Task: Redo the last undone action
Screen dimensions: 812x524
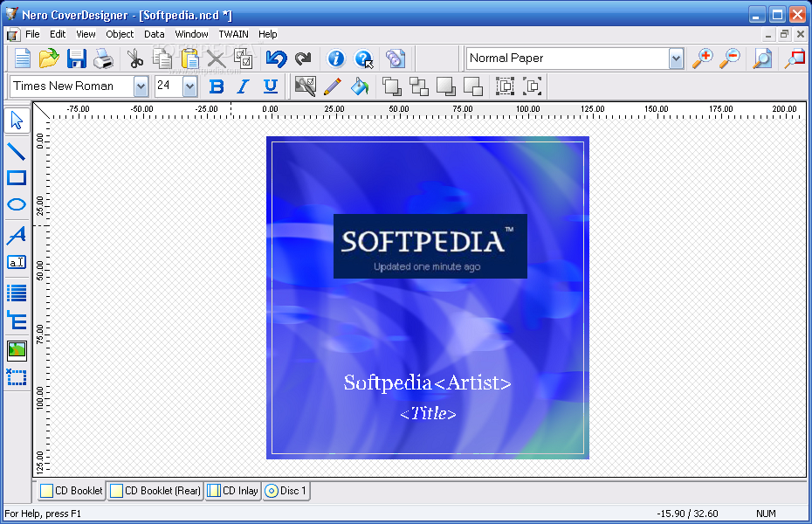Action: (x=303, y=59)
